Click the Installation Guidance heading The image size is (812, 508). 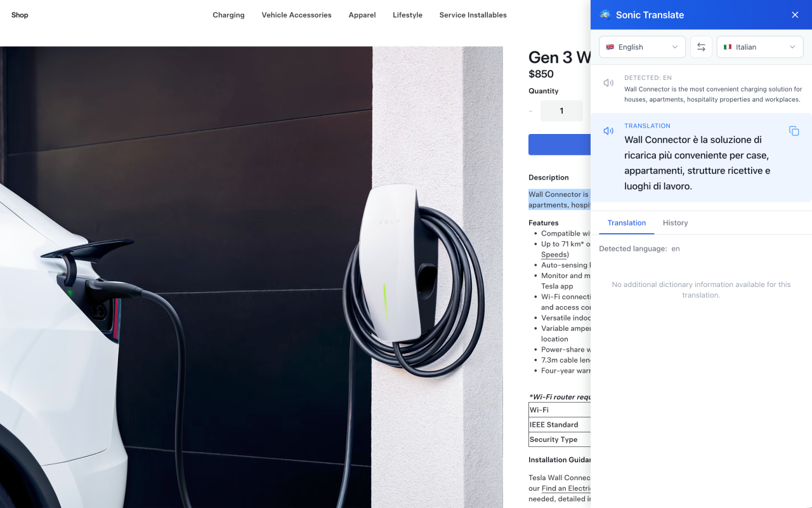click(x=560, y=460)
